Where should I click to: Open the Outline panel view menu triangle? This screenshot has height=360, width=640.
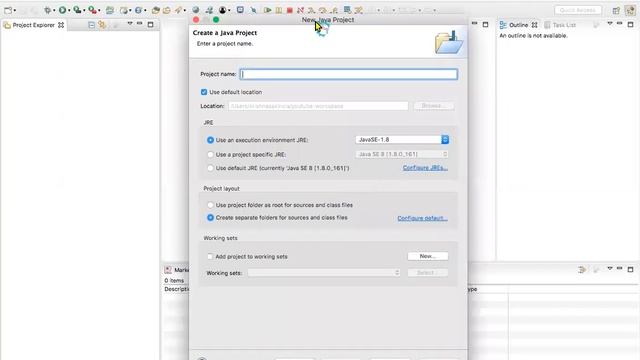[x=610, y=24]
